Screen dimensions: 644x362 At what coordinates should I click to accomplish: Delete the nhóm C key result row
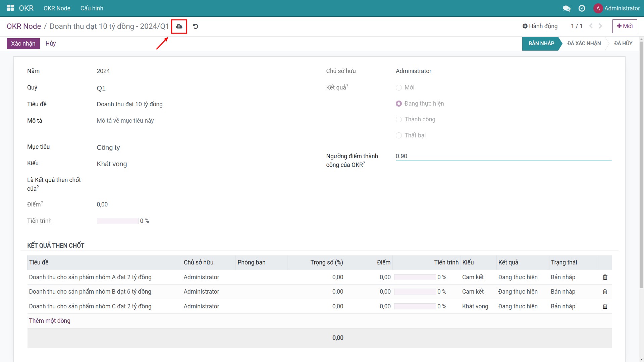point(605,306)
